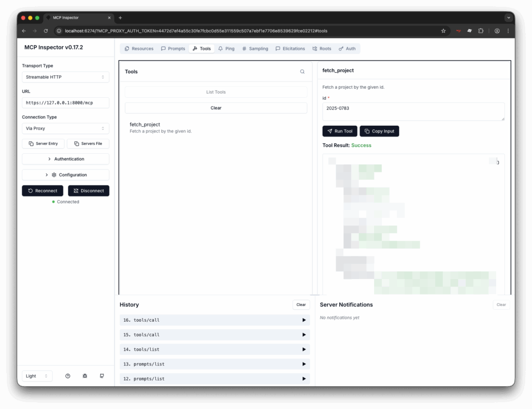Open a new browser tab
The height and width of the screenshot is (409, 532).
(x=120, y=18)
